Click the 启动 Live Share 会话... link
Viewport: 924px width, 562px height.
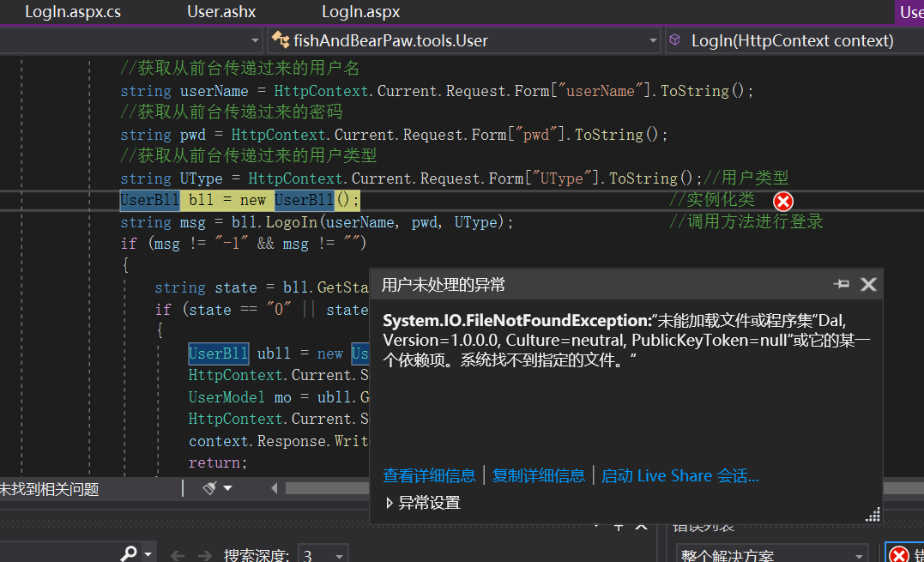point(679,475)
